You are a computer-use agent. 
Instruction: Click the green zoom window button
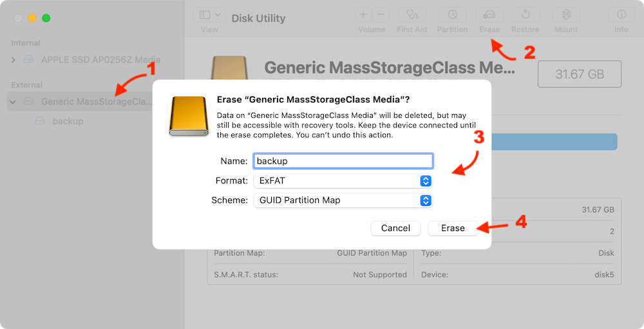tap(46, 18)
